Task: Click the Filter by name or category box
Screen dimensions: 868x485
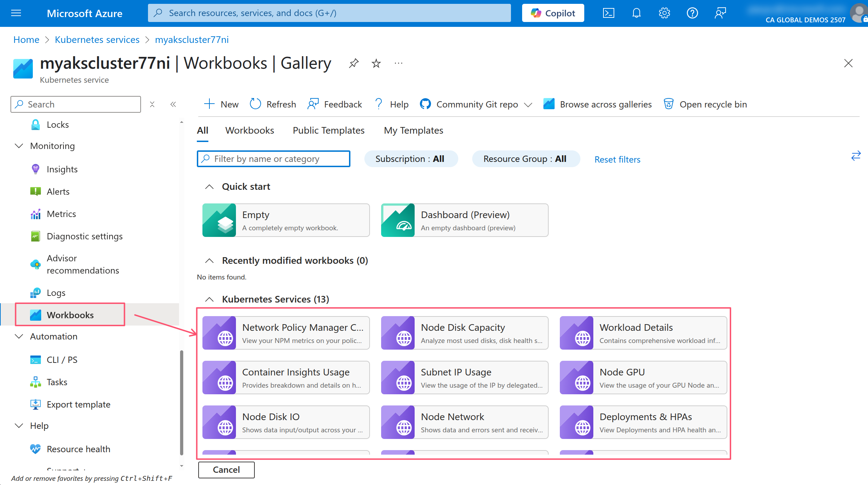Action: pos(274,159)
